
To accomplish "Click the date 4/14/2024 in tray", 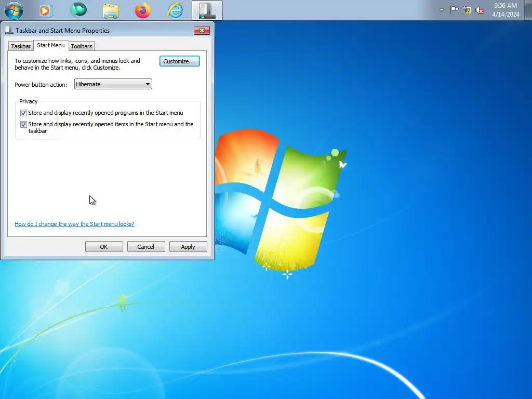I will coord(506,14).
